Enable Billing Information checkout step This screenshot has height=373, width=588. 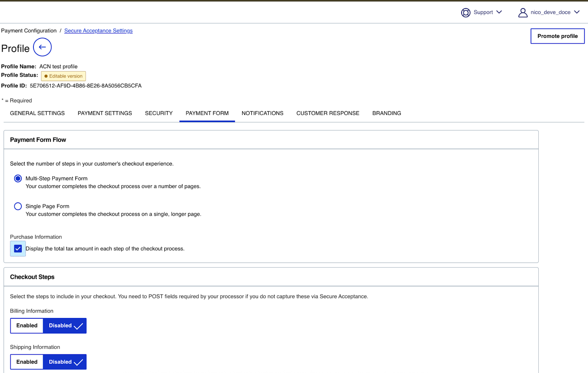coord(27,326)
